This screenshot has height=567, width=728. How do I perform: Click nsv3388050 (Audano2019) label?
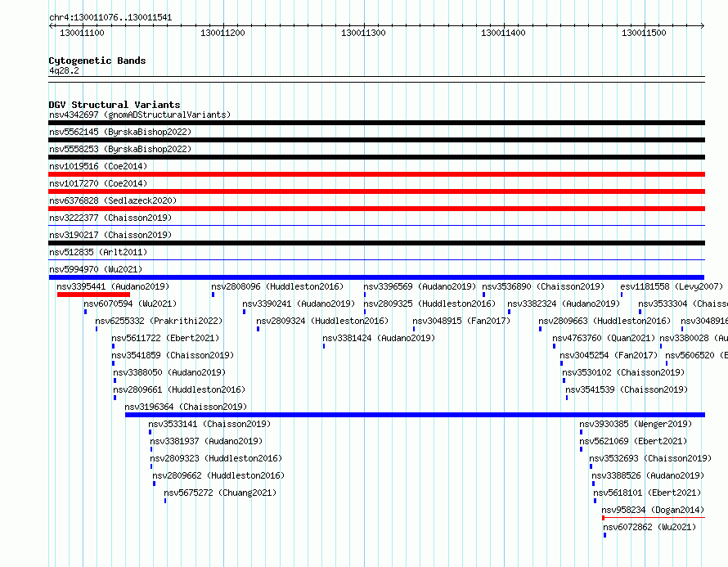169,372
